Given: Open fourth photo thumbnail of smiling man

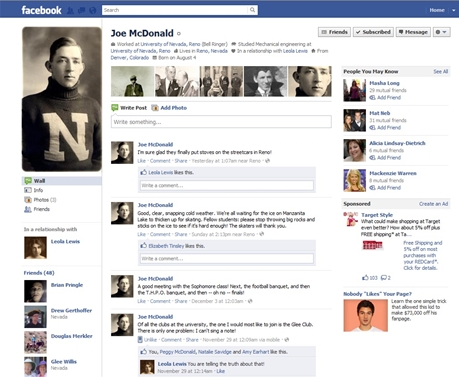Looking at the screenshot, I should pyautogui.click(x=265, y=81).
